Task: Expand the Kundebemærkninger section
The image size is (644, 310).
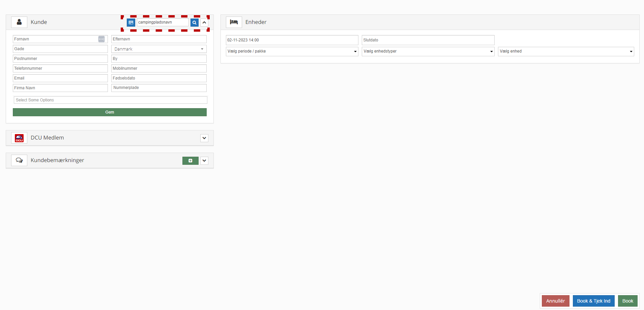Action: 204,161
